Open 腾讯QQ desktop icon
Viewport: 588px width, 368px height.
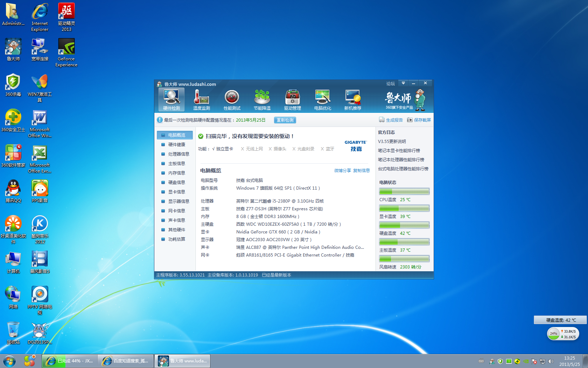tap(13, 191)
